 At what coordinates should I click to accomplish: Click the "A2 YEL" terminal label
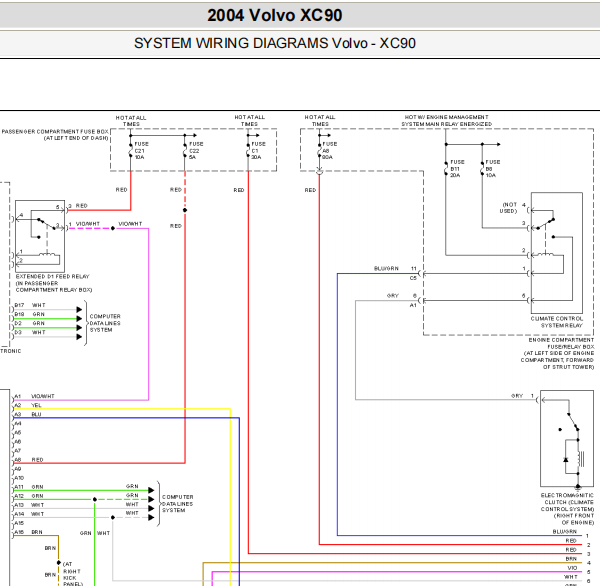pos(28,405)
